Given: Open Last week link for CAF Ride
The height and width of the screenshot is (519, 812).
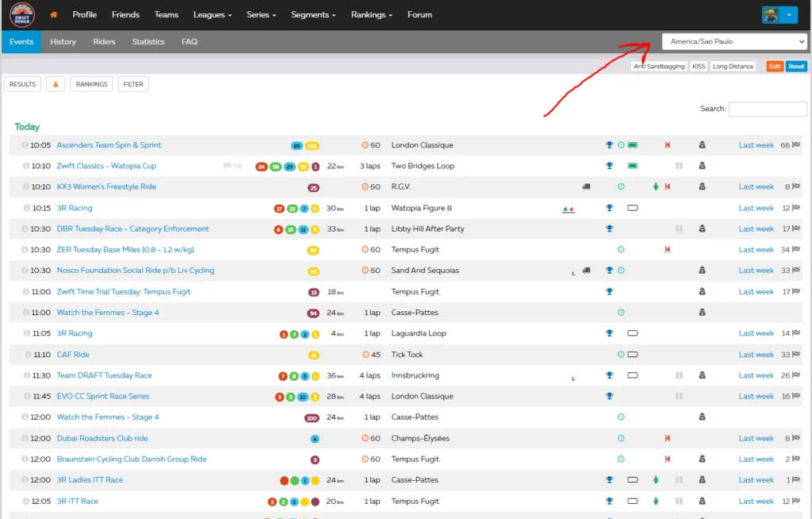Looking at the screenshot, I should click(x=756, y=355).
